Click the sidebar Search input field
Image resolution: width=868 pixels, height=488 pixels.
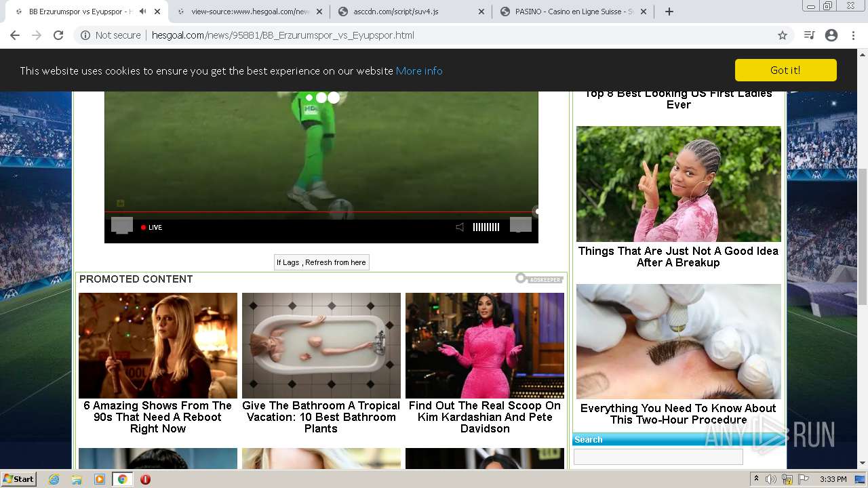coord(658,457)
